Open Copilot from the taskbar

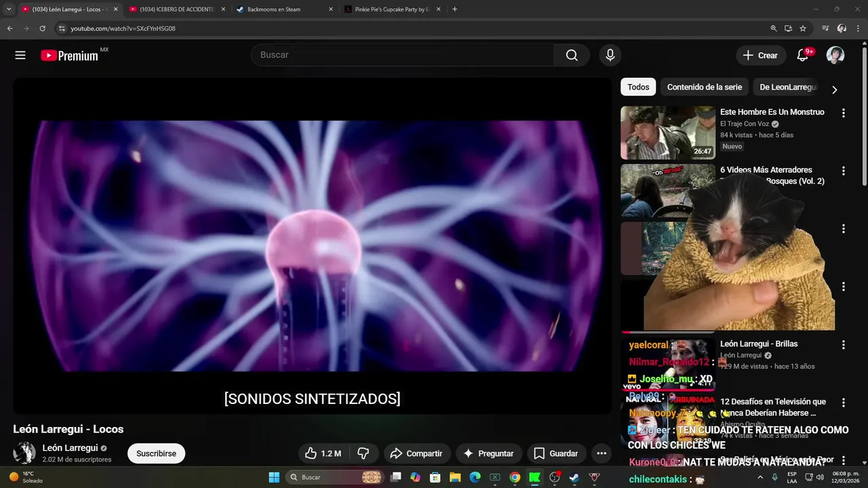416,477
